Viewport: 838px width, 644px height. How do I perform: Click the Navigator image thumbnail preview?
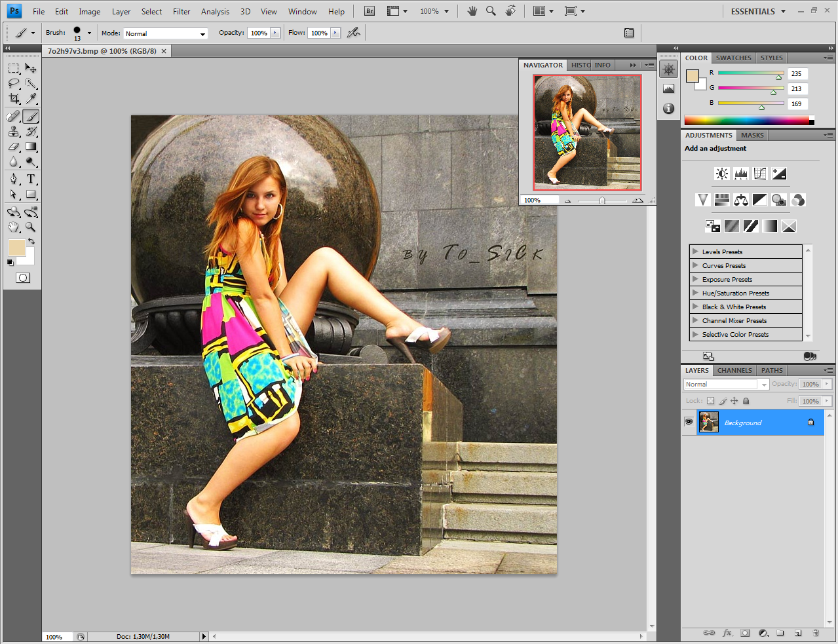coord(587,132)
